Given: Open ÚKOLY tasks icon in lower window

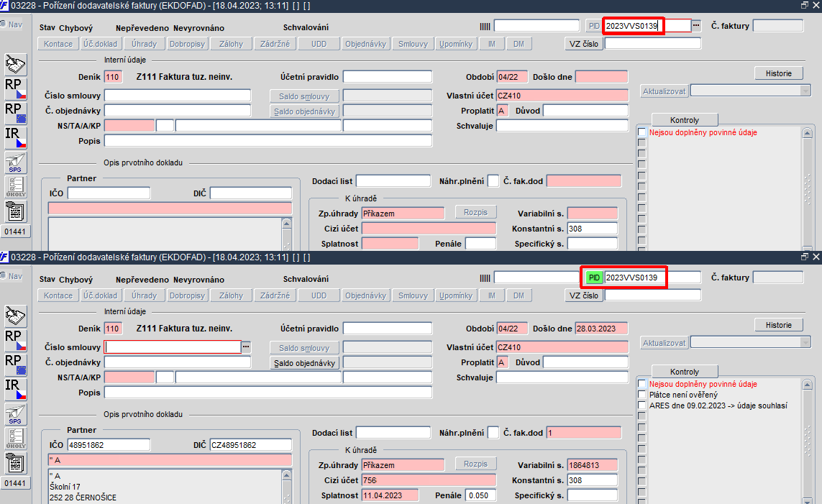Looking at the screenshot, I should (x=16, y=439).
